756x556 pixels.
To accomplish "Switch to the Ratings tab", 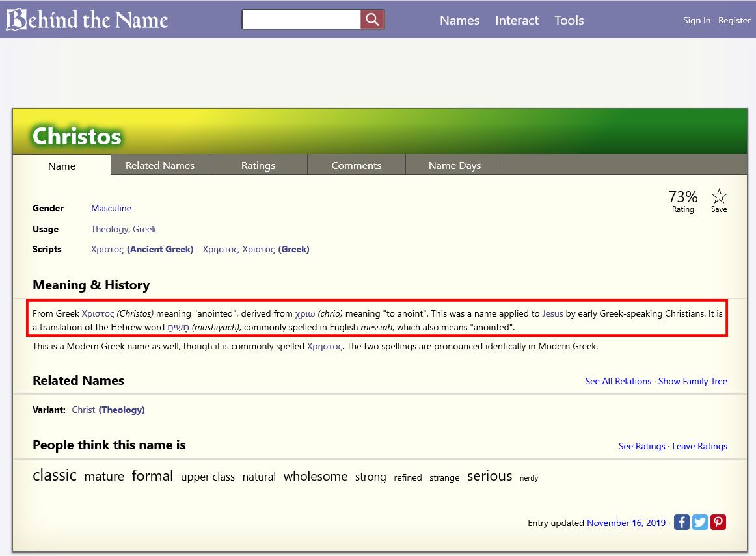I will click(258, 165).
